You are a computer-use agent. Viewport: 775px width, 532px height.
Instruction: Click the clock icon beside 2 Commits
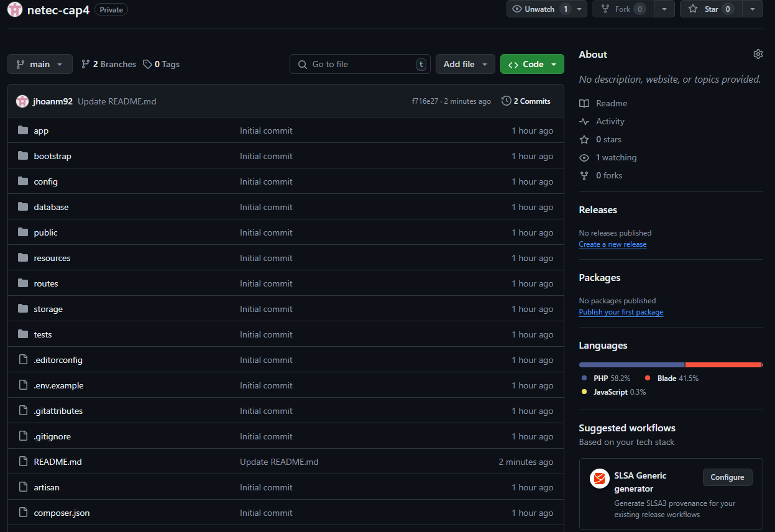tap(507, 101)
